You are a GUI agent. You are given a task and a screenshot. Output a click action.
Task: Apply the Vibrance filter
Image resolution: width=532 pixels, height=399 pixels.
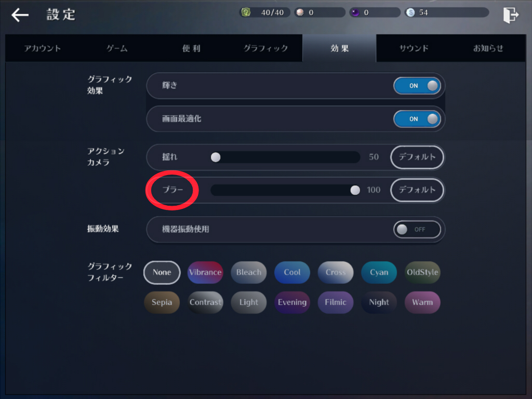[205, 272]
